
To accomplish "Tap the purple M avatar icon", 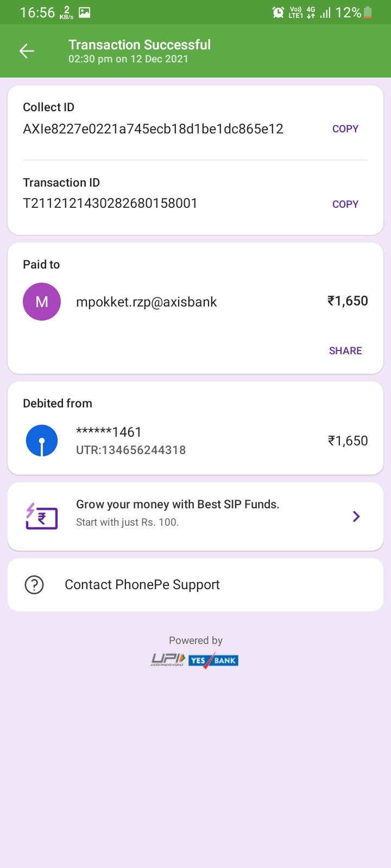I will (x=42, y=302).
